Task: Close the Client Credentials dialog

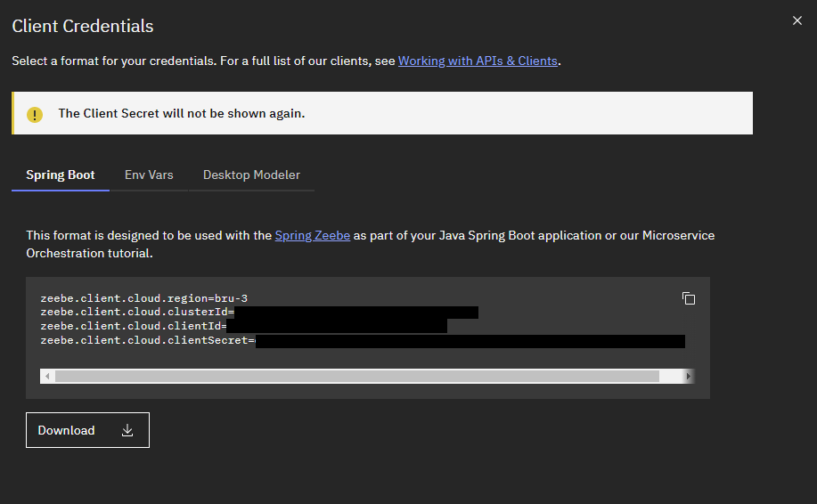Action: tap(797, 20)
